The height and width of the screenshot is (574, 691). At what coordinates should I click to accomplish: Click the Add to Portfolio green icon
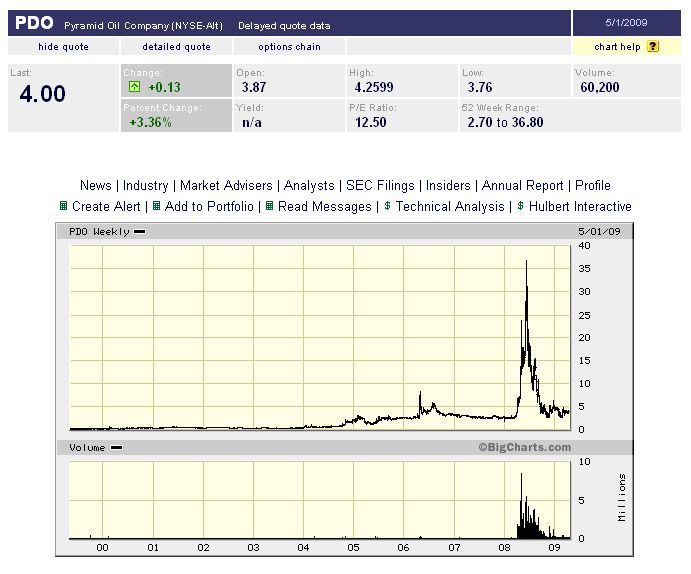[156, 206]
